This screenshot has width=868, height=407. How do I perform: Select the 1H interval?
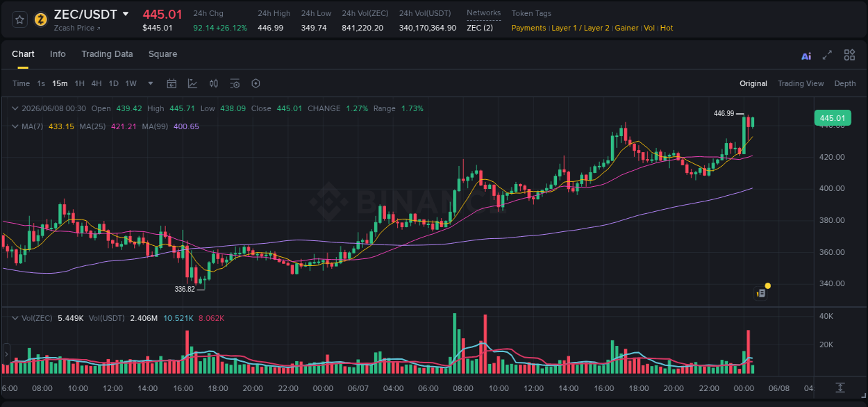point(79,83)
